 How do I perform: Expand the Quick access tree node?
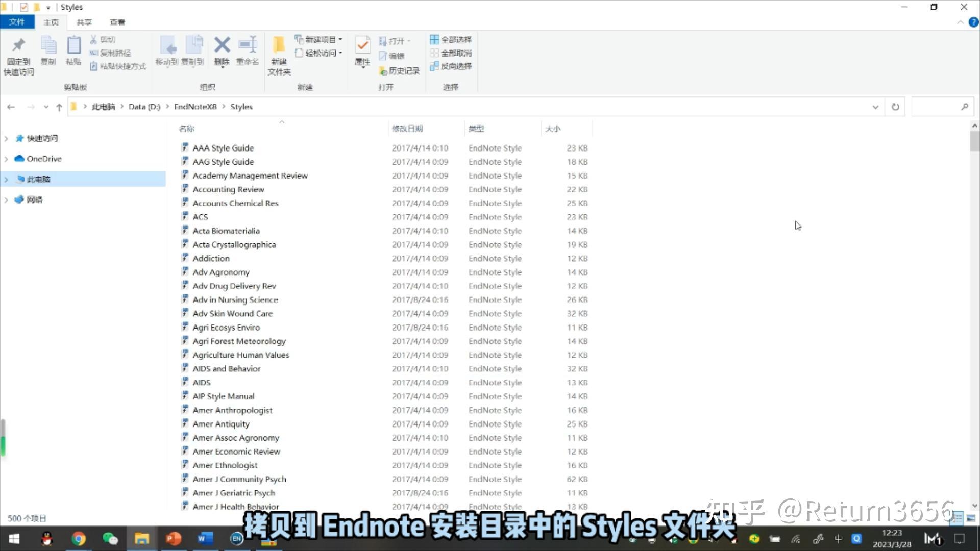pos(6,138)
